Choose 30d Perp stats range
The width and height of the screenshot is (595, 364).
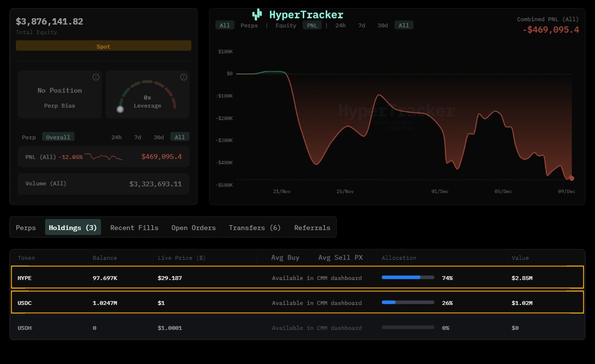coord(159,137)
